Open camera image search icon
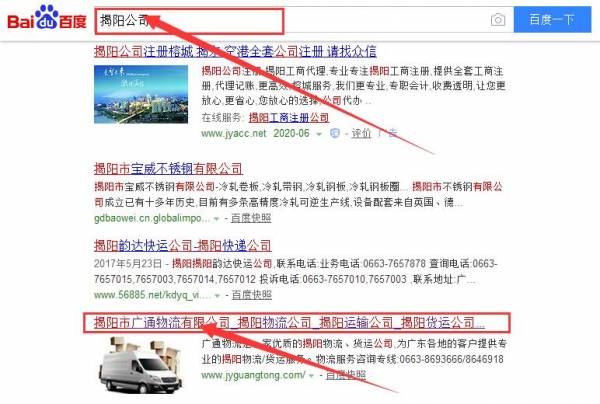Image resolution: width=600 pixels, height=404 pixels. (497, 20)
